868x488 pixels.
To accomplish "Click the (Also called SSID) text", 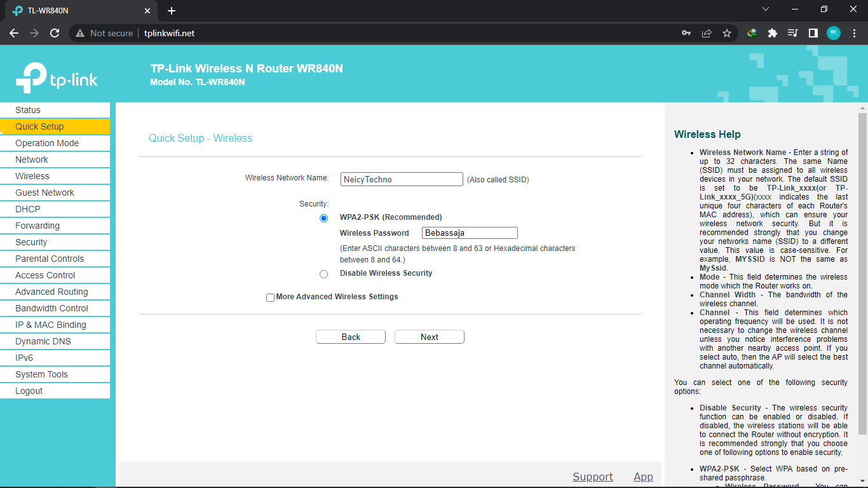I will pyautogui.click(x=498, y=180).
